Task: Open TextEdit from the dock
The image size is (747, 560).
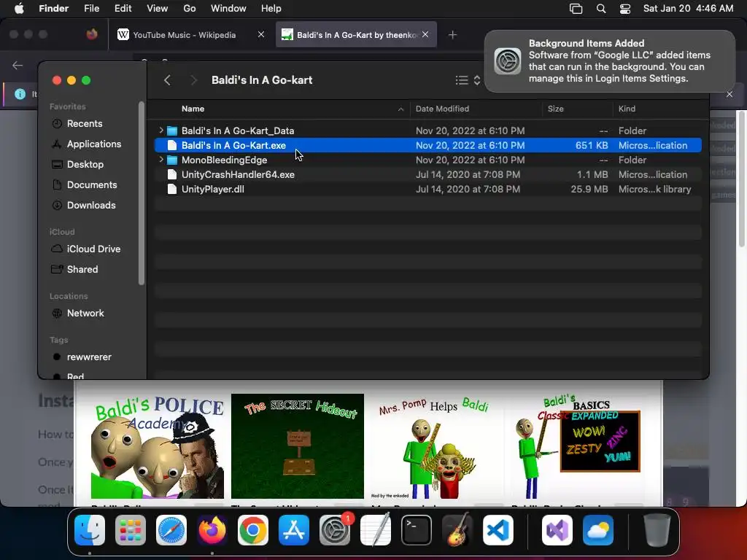Action: (376, 530)
